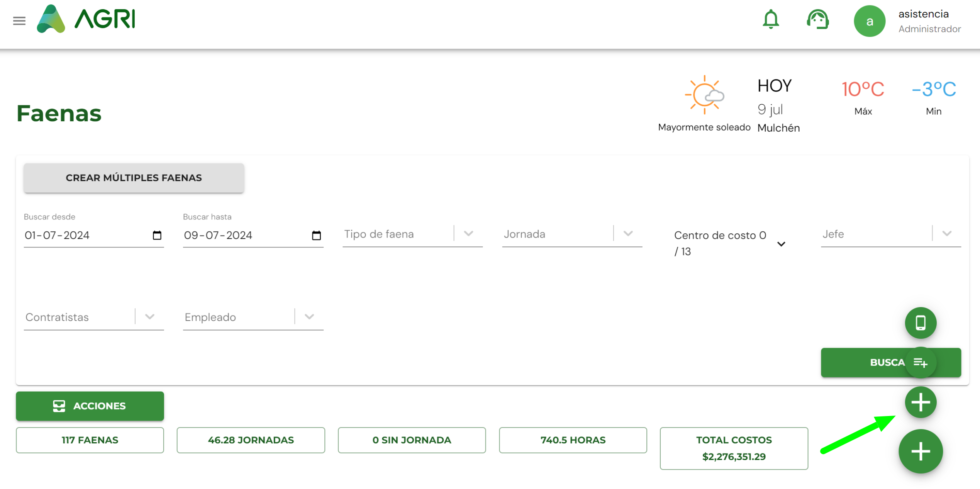Click the weather sun icon
Image resolution: width=980 pixels, height=489 pixels.
point(704,95)
